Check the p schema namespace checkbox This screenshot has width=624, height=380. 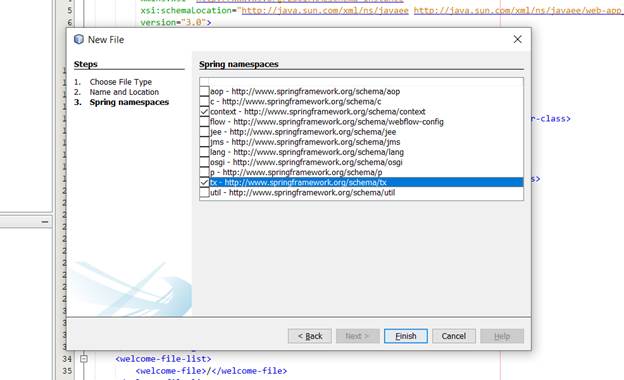(204, 172)
